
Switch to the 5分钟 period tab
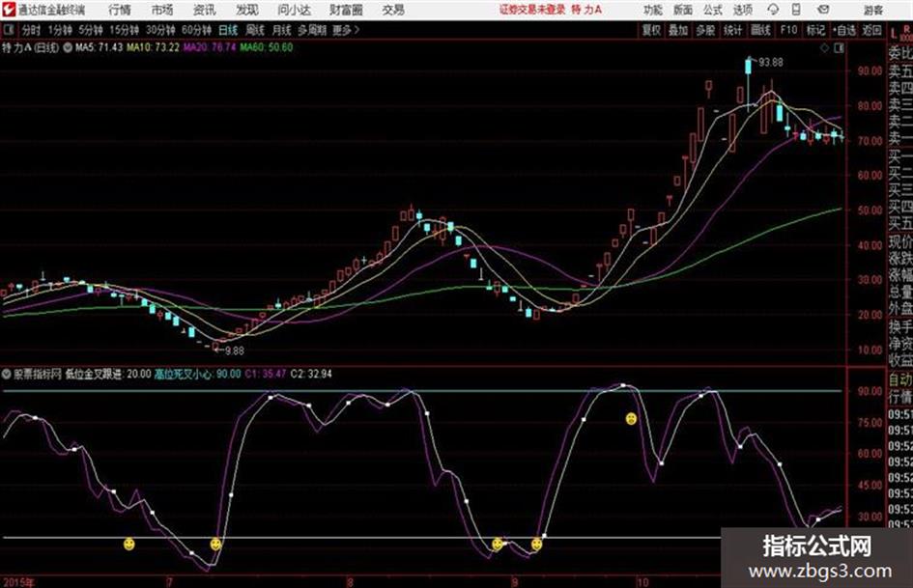tap(91, 30)
